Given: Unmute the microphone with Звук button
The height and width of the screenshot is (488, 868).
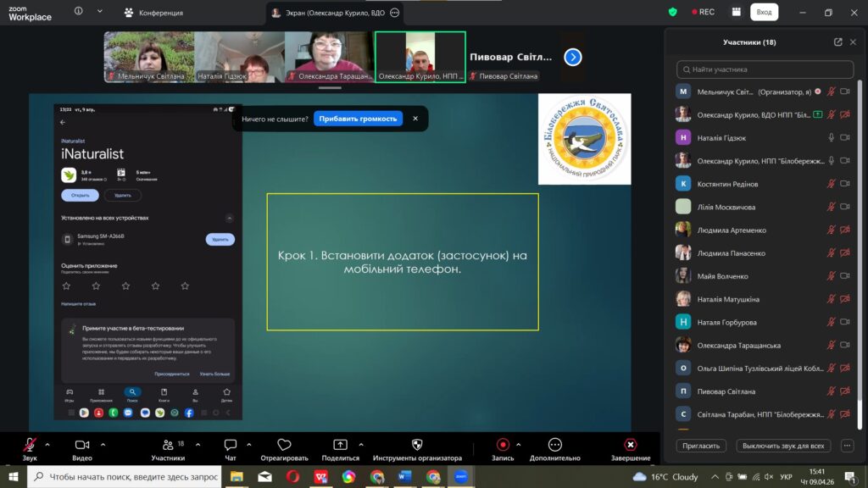Looking at the screenshot, I should (30, 445).
